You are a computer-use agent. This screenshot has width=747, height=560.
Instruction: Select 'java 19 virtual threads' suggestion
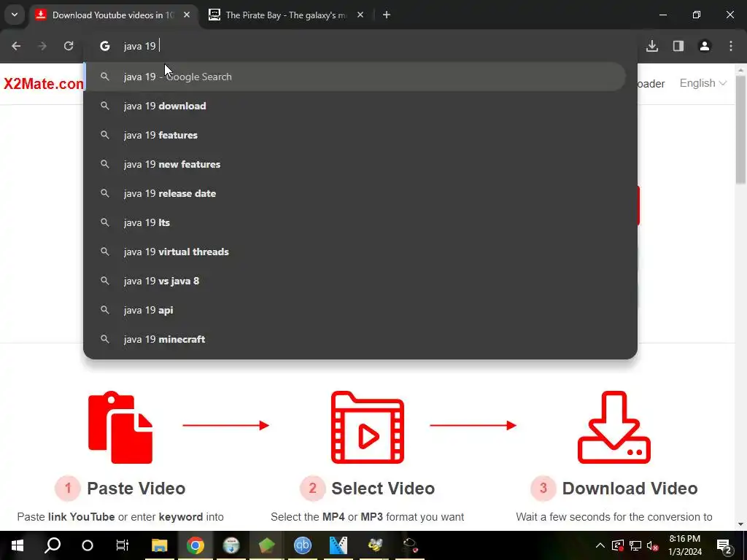click(x=355, y=252)
